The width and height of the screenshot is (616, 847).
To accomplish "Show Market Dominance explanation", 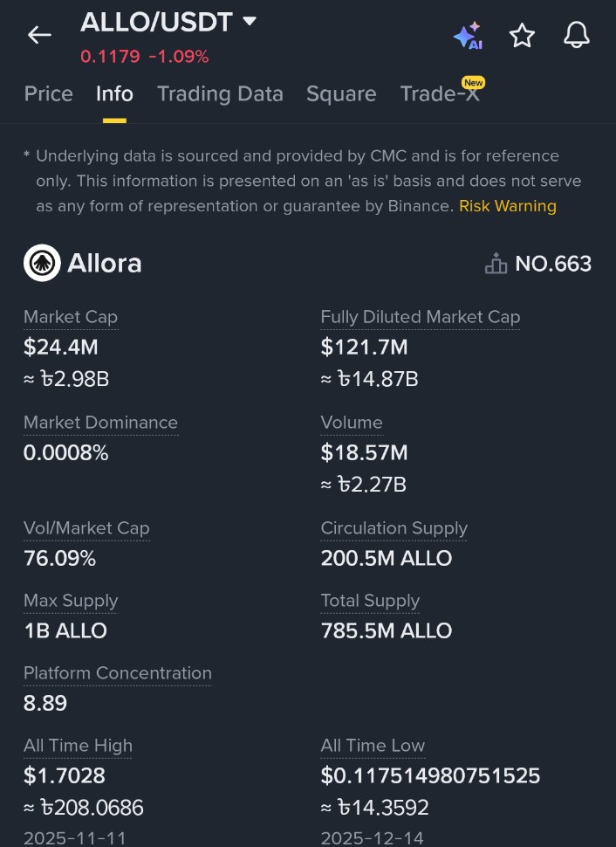I will (100, 423).
